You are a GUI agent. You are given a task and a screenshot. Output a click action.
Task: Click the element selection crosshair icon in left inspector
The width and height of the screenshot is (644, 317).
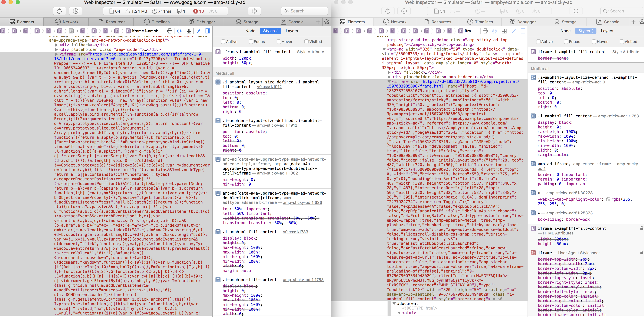point(254,11)
